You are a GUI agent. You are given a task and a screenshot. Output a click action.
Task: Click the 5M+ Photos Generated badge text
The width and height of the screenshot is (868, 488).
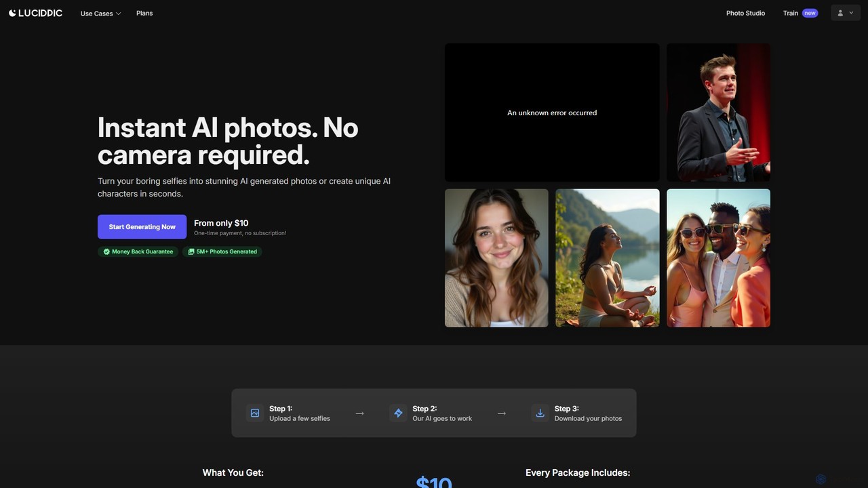click(226, 251)
